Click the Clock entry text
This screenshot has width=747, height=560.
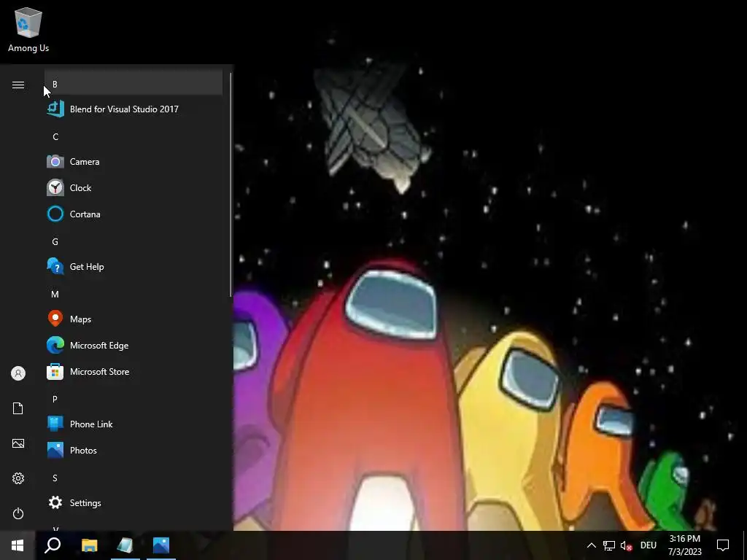pos(80,188)
